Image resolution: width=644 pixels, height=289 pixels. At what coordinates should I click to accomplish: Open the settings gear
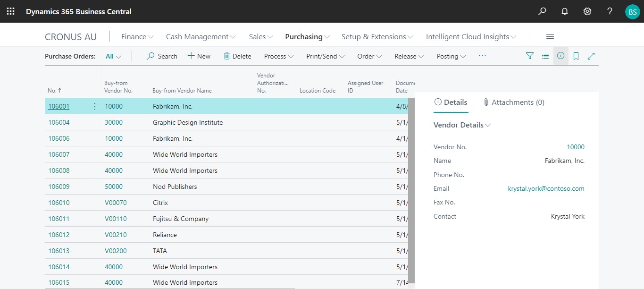click(x=587, y=11)
